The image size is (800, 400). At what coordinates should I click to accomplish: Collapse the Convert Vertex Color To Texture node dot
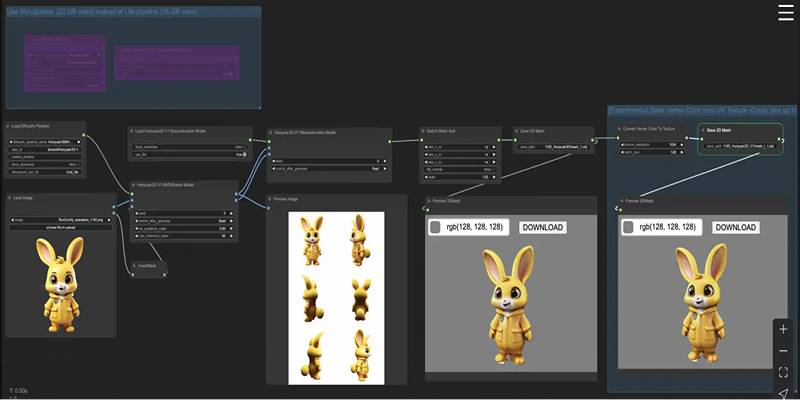coord(619,129)
